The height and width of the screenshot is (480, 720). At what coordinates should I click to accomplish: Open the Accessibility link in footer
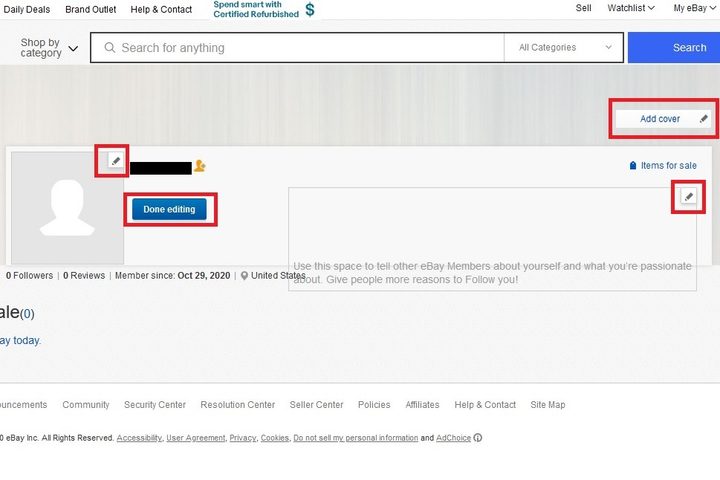tap(139, 438)
